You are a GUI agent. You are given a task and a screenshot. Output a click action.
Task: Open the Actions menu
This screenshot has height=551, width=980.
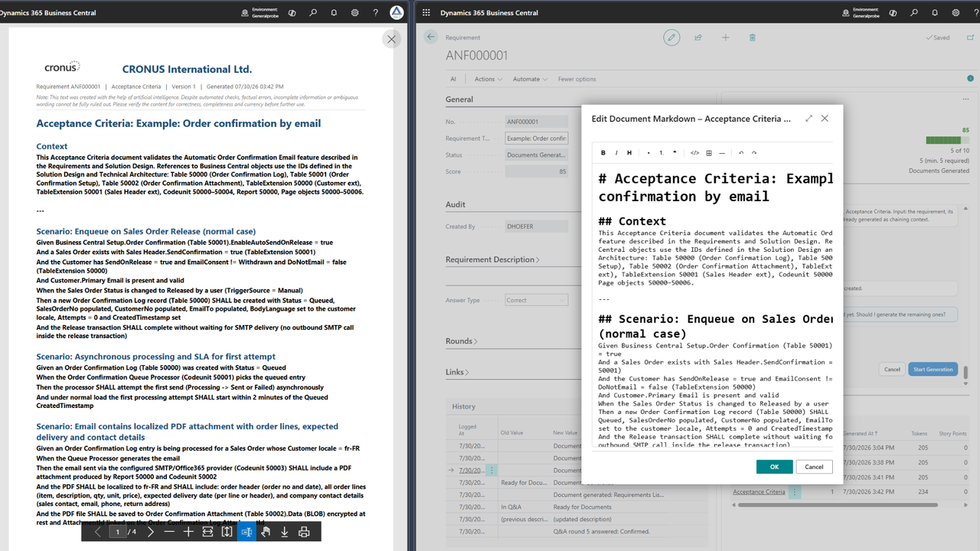(x=488, y=79)
